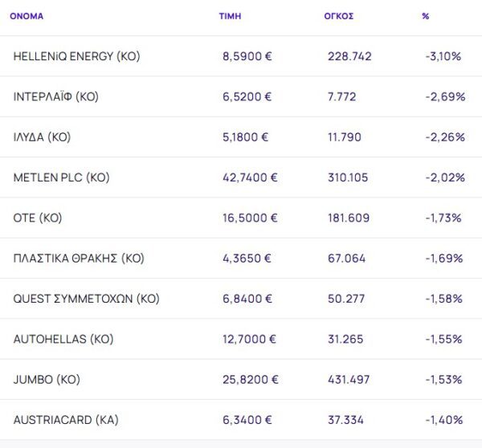Open ΠΛΑΣΤΙΚΑ ΘΡΑΚΗΣ (ΚΟ) stock page
The width and height of the screenshot is (482, 448).
pyautogui.click(x=79, y=259)
